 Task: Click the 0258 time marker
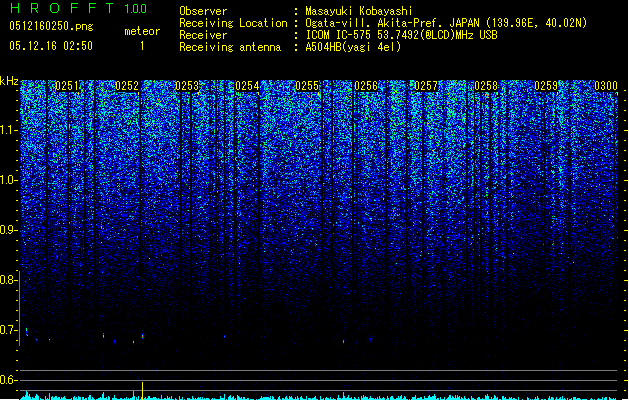[486, 86]
